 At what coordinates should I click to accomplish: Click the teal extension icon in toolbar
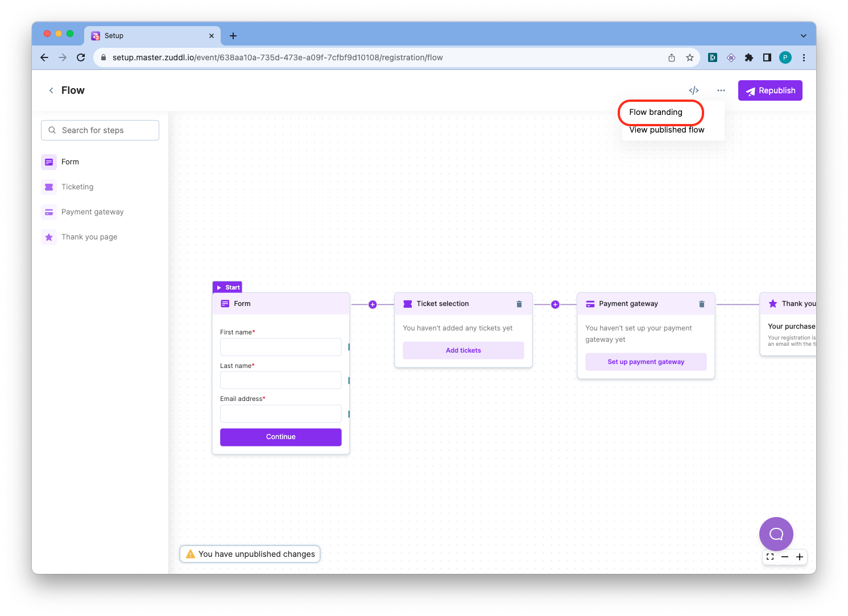713,57
